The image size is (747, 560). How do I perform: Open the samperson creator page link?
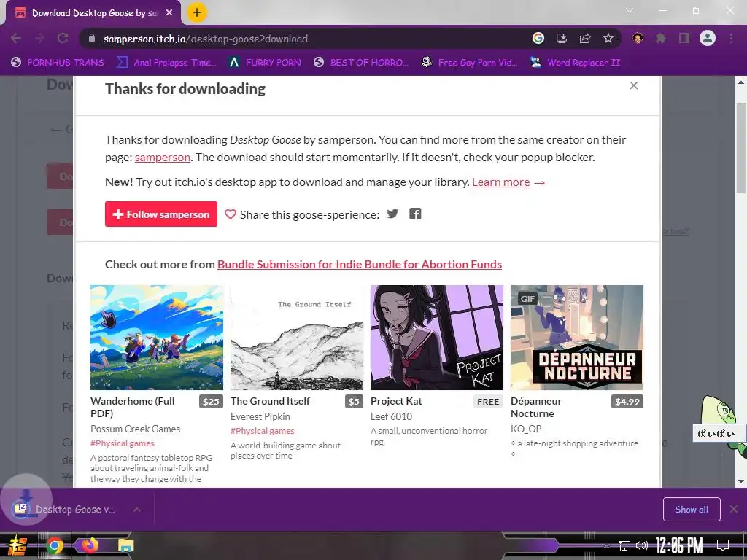163,157
